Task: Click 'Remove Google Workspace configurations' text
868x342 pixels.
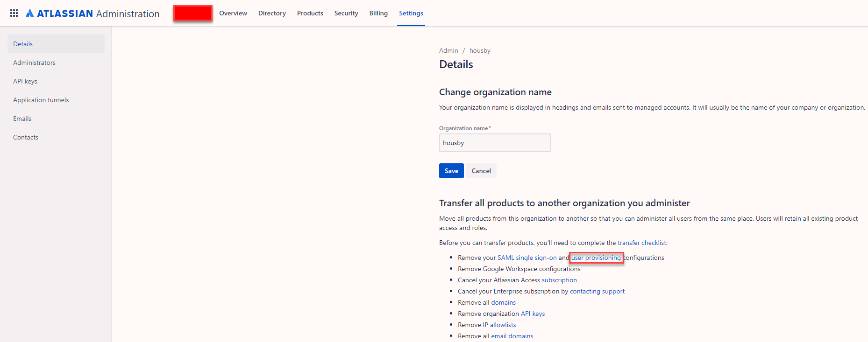Action: [x=519, y=269]
